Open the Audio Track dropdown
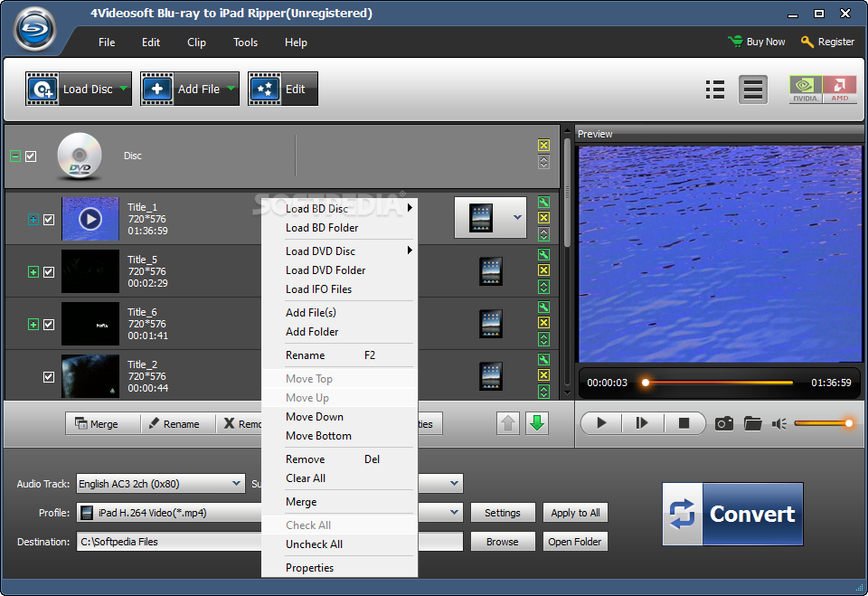The height and width of the screenshot is (596, 868). tap(236, 483)
